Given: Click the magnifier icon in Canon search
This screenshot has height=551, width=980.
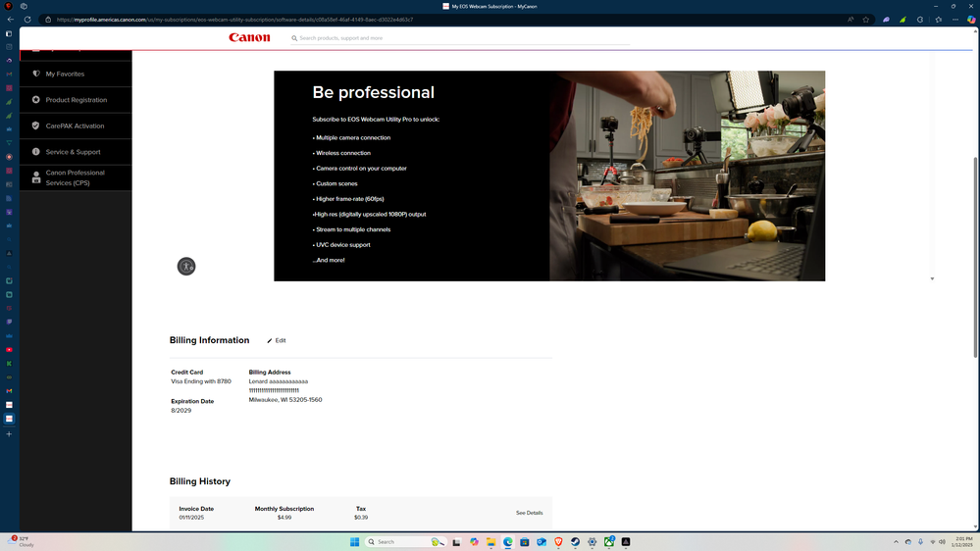Looking at the screenshot, I should coord(294,38).
